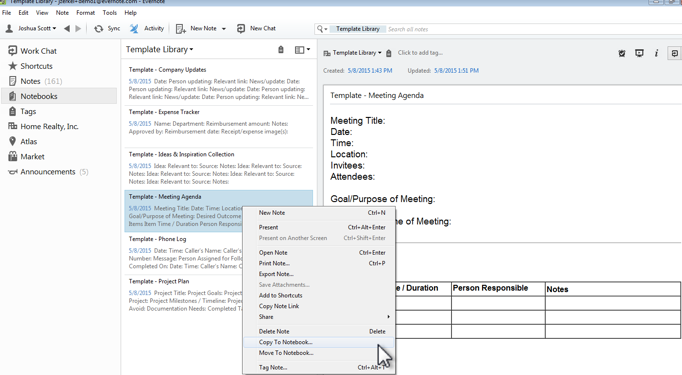Open the Format menu
This screenshot has height=375, width=682.
pyautogui.click(x=86, y=13)
